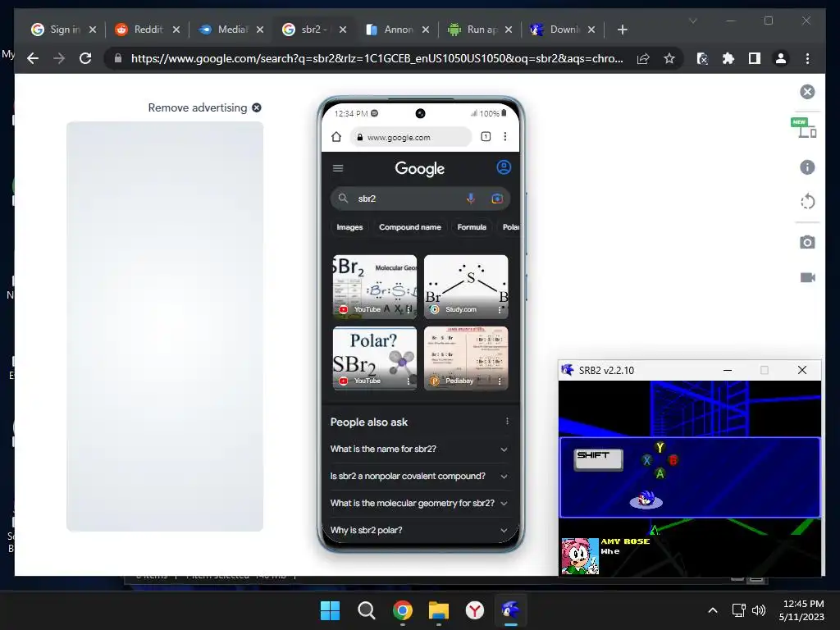Click the red B button in SRB2
This screenshot has height=630, width=840.
[x=673, y=460]
